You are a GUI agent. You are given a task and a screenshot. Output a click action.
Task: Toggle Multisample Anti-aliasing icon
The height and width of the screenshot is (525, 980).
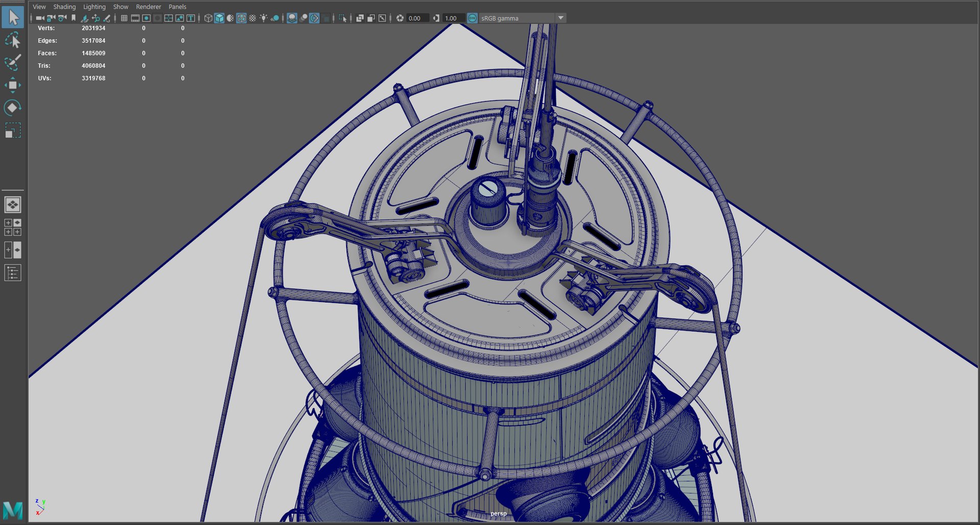point(314,18)
